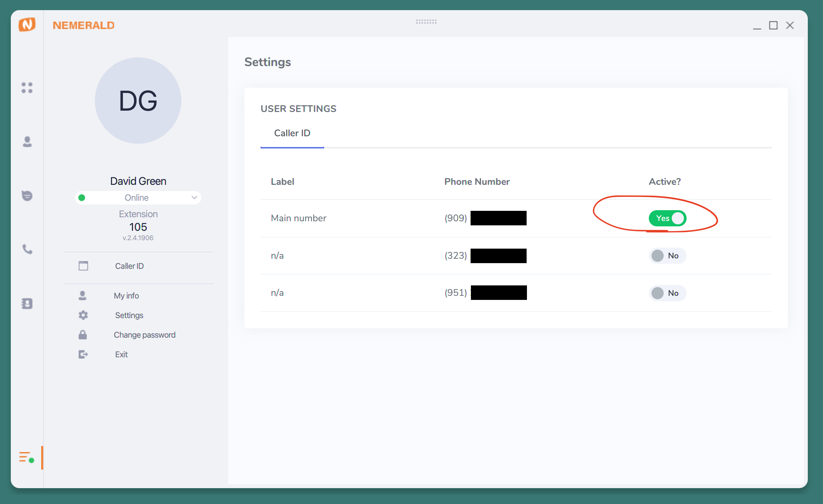Click the lock icon beside Change password
The width and height of the screenshot is (823, 504).
click(83, 335)
